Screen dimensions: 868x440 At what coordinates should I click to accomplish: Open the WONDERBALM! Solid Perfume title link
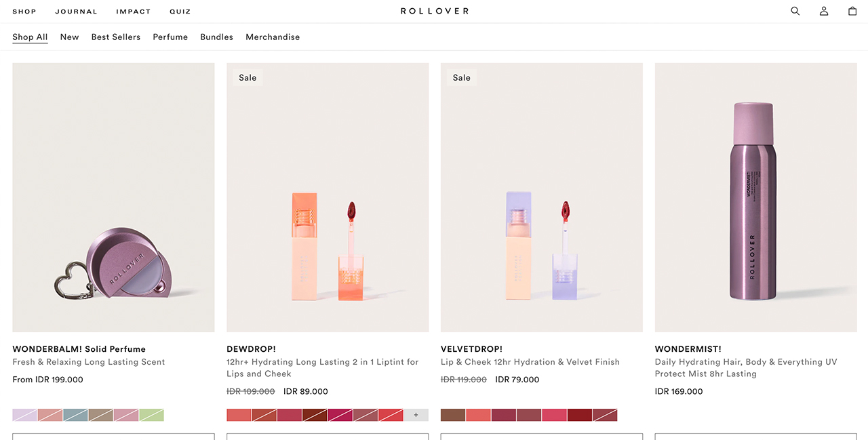(79, 349)
